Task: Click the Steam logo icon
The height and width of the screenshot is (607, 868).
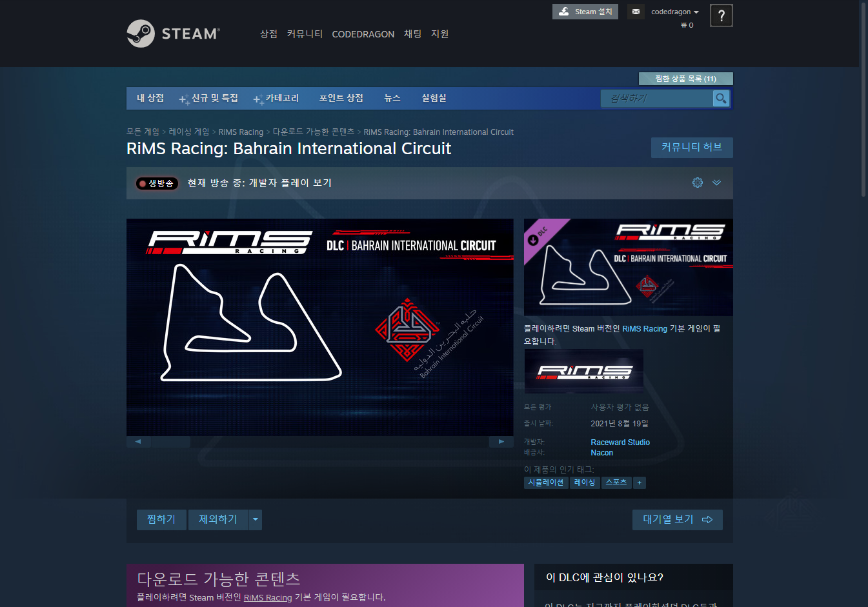Action: [x=141, y=34]
